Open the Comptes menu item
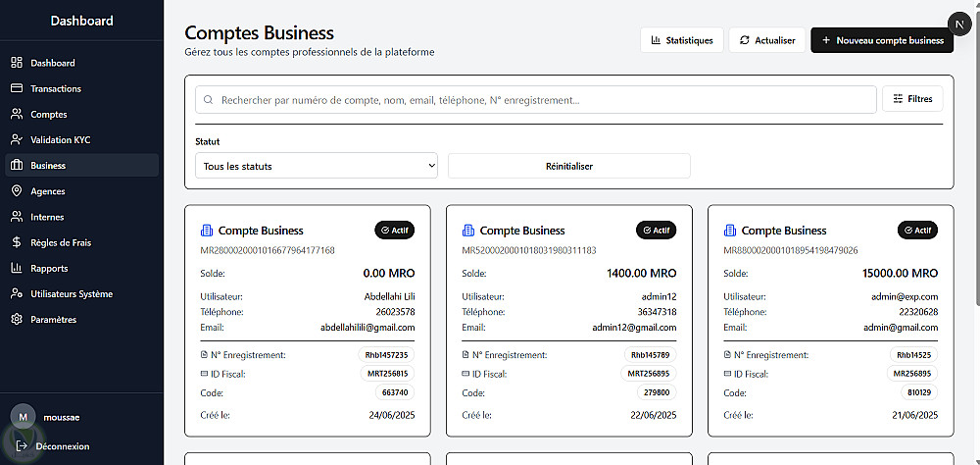This screenshot has height=465, width=980. pyautogui.click(x=48, y=115)
